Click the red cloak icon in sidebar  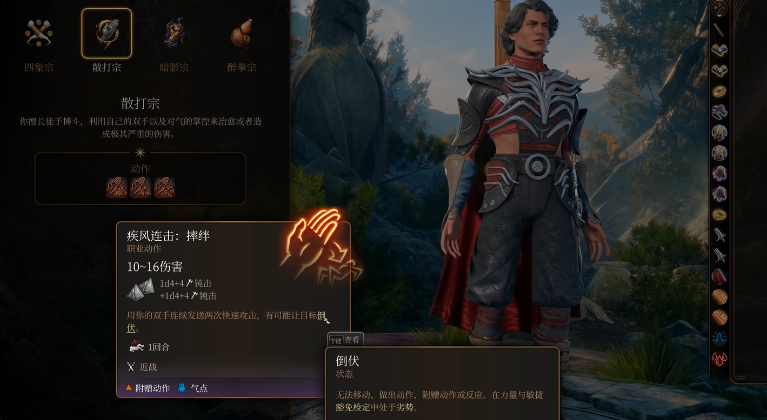[x=719, y=276]
